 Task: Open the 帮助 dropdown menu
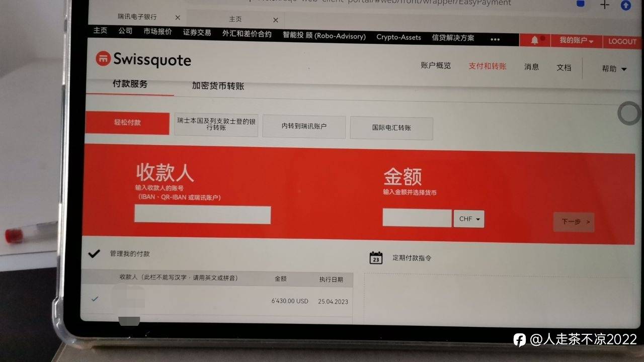[x=614, y=69]
